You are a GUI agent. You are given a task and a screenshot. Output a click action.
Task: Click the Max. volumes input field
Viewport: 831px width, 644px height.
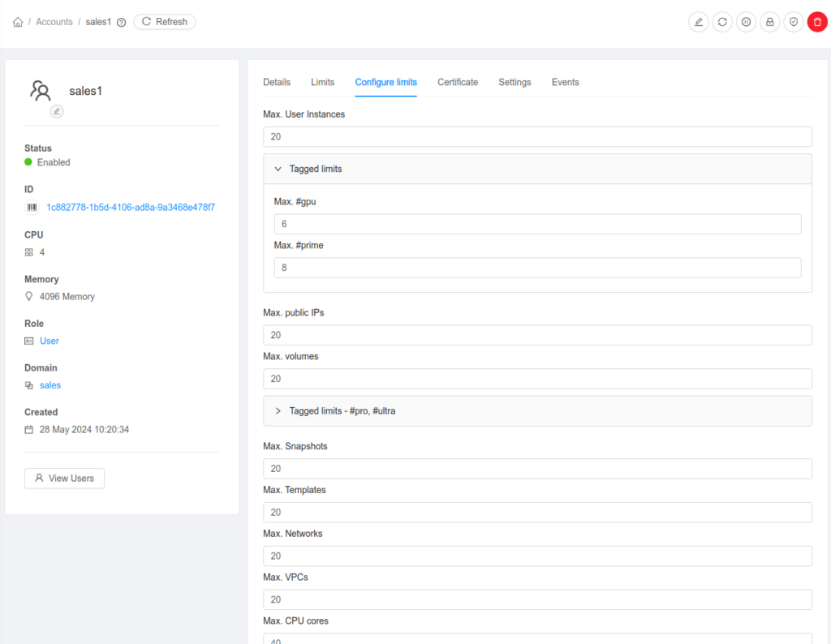537,379
